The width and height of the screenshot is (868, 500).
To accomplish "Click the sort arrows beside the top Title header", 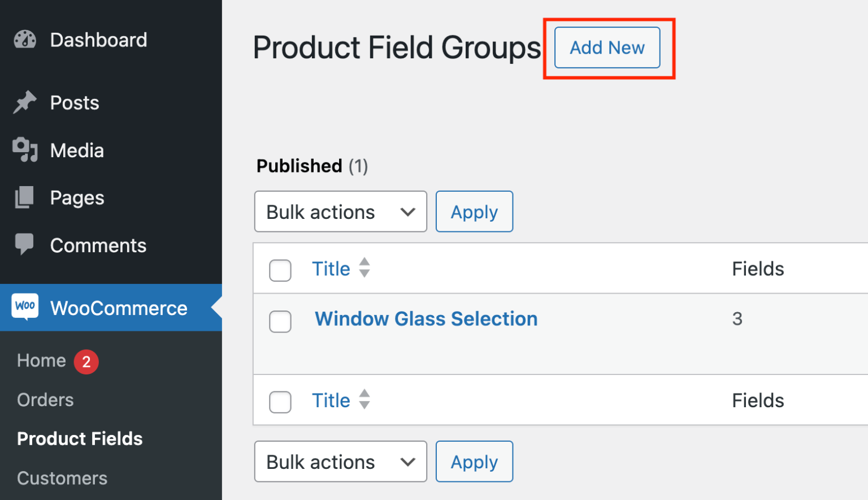I will 364,268.
